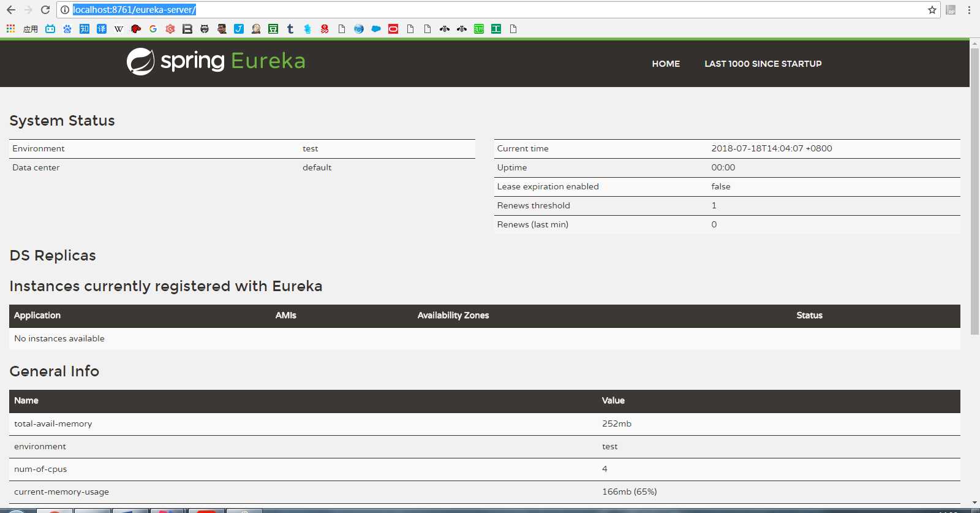The width and height of the screenshot is (980, 513).
Task: Open the green I bookmark
Action: tap(496, 29)
